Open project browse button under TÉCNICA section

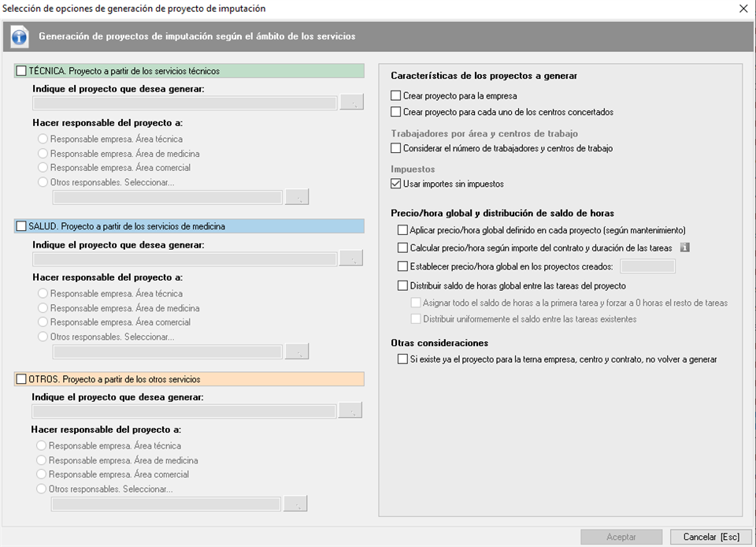tap(351, 103)
